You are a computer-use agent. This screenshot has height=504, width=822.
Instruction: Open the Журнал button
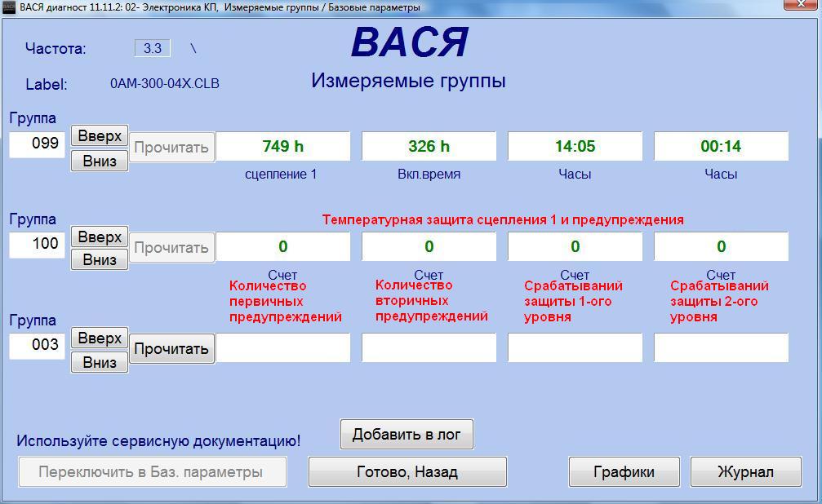(x=745, y=472)
